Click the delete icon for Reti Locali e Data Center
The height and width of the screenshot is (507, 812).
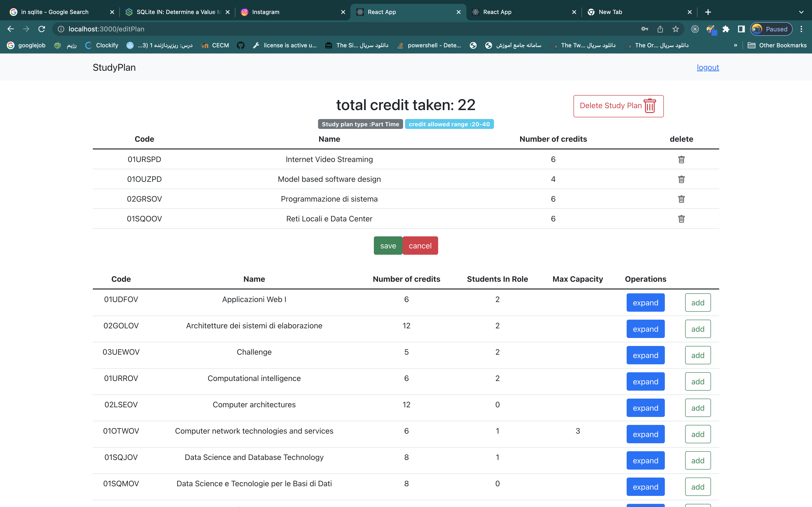click(682, 218)
